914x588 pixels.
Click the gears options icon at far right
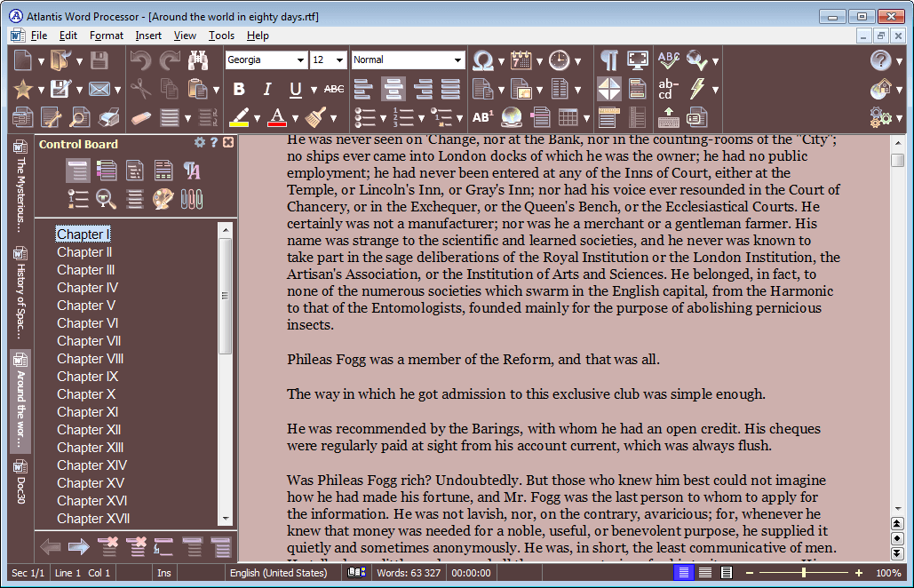pos(880,117)
